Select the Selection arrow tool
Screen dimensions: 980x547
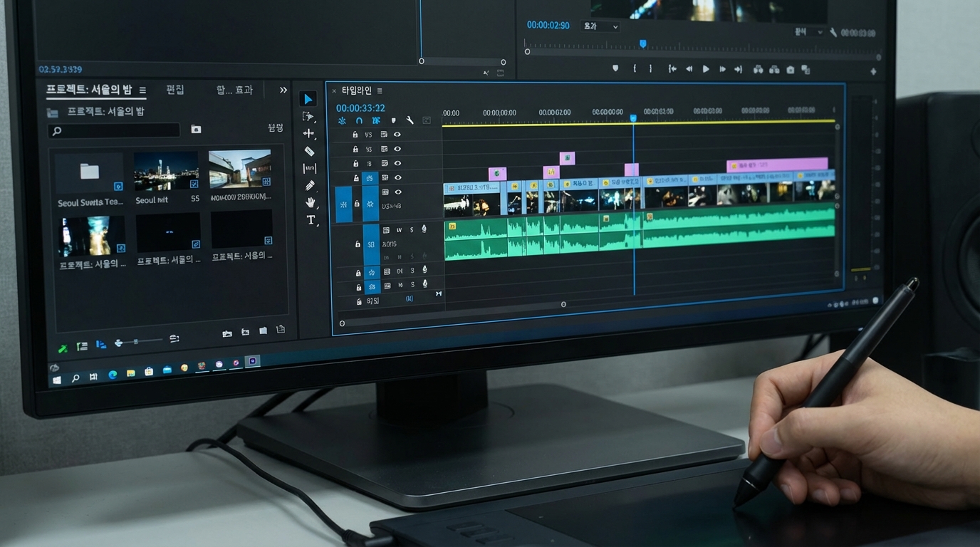point(308,99)
